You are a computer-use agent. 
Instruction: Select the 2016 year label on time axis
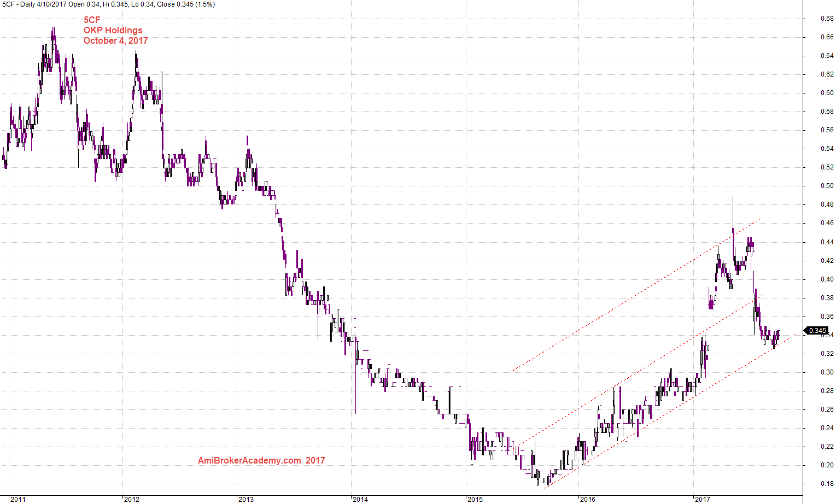point(588,499)
